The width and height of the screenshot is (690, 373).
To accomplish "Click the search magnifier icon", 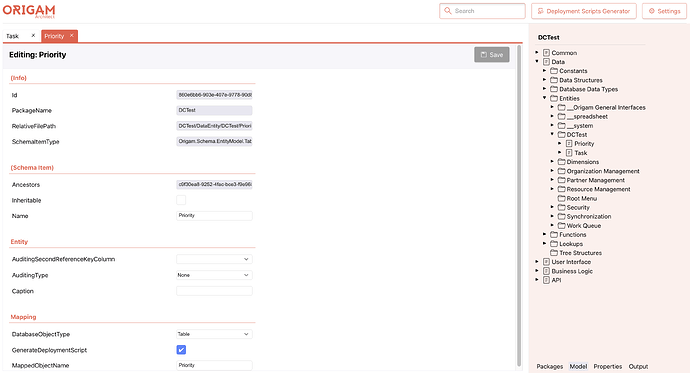I will tap(448, 11).
